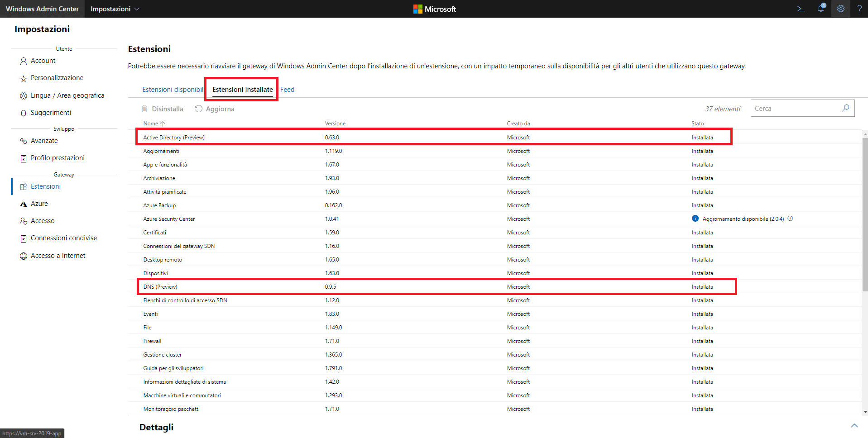Select Informazioni dettagliate di sistema row

click(x=495, y=381)
